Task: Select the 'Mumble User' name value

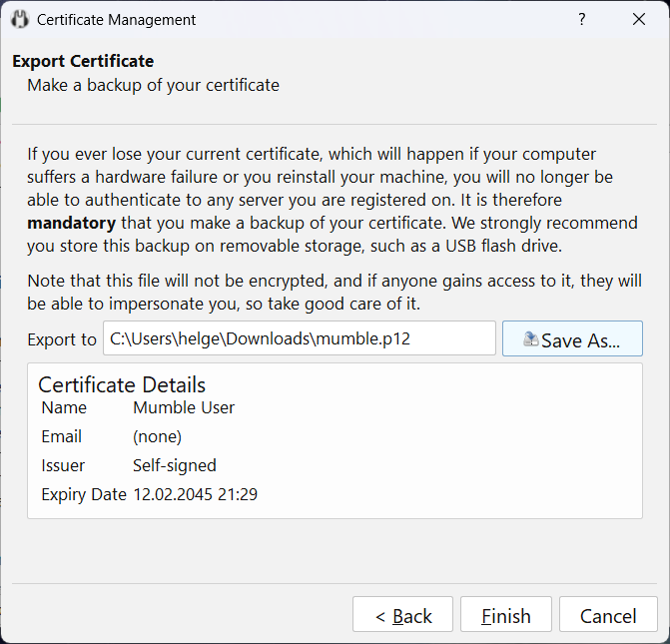Action: [x=184, y=407]
